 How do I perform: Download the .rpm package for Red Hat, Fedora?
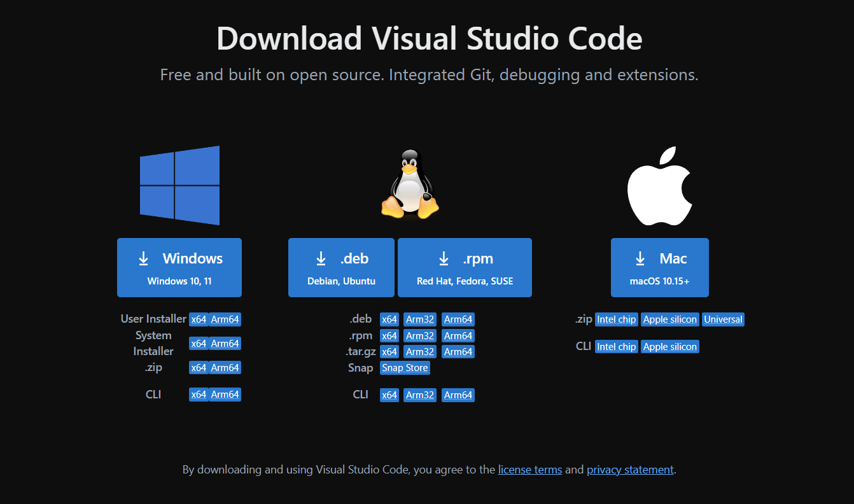tap(465, 267)
